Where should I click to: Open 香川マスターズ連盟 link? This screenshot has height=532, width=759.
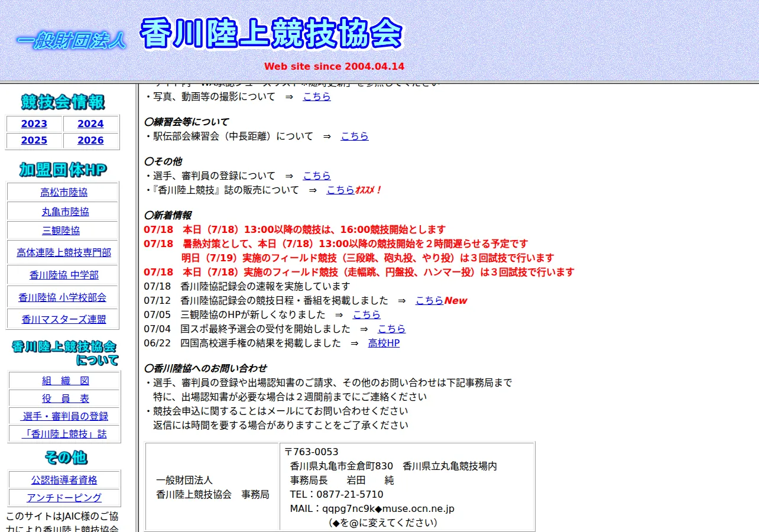click(64, 319)
